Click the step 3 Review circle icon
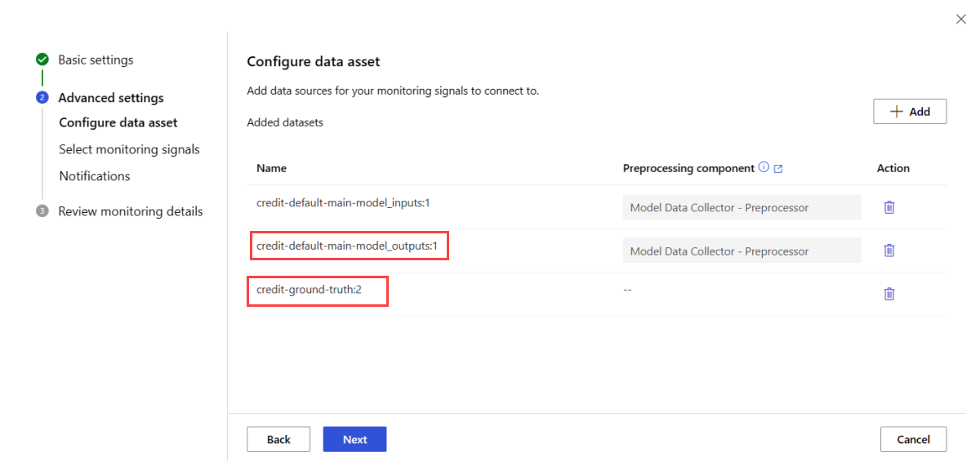 (42, 211)
